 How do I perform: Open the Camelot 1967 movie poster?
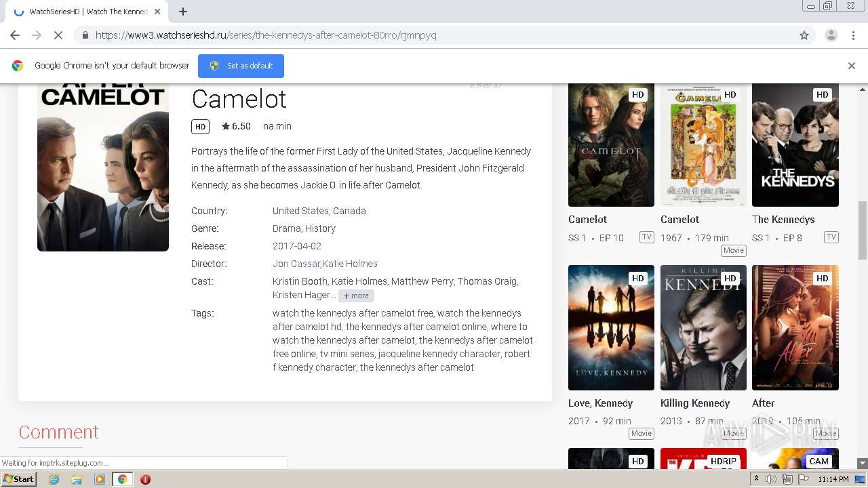click(703, 145)
